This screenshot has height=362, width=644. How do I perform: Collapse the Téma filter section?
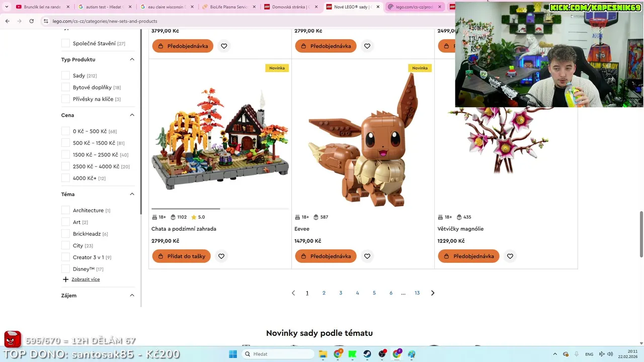point(132,194)
